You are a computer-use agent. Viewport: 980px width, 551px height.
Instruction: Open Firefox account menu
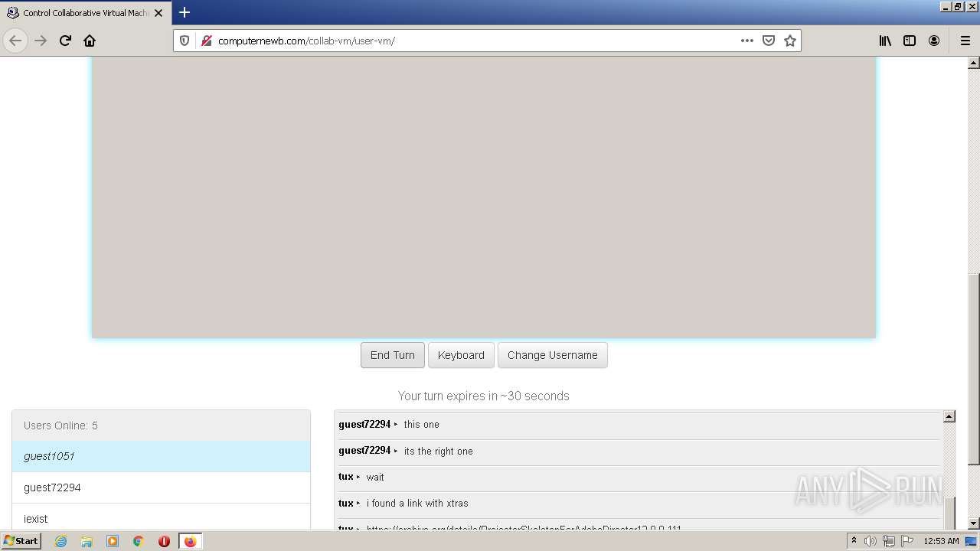point(934,41)
